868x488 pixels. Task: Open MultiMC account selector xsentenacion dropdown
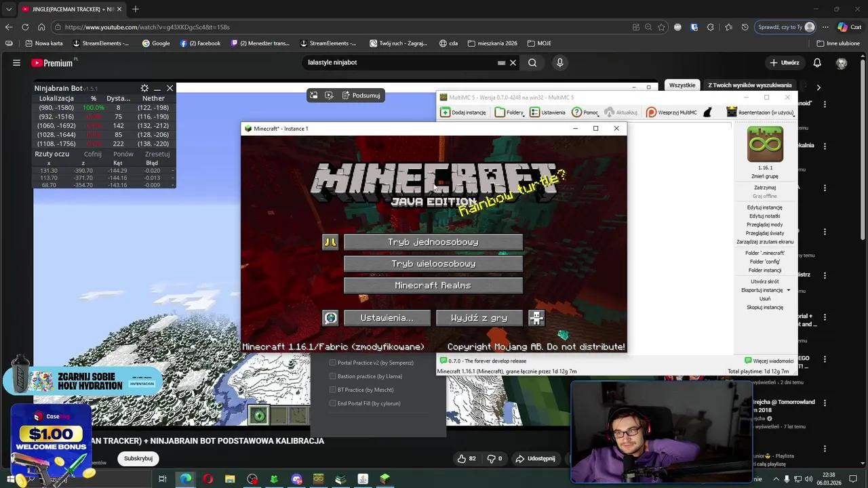click(x=760, y=113)
